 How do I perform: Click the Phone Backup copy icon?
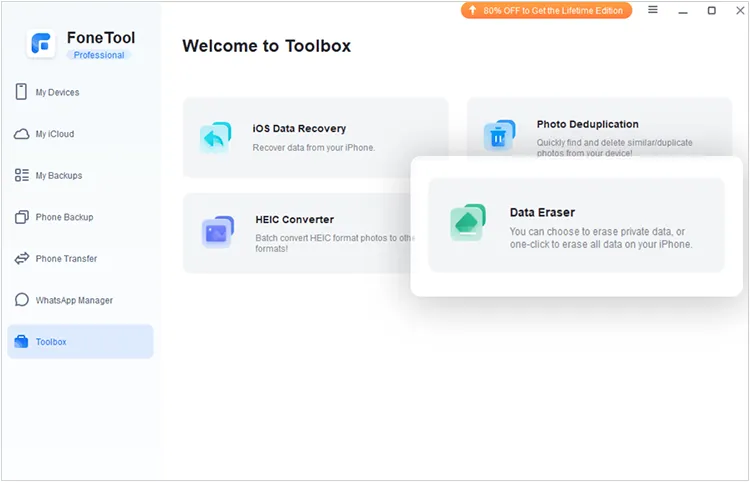tap(22, 217)
